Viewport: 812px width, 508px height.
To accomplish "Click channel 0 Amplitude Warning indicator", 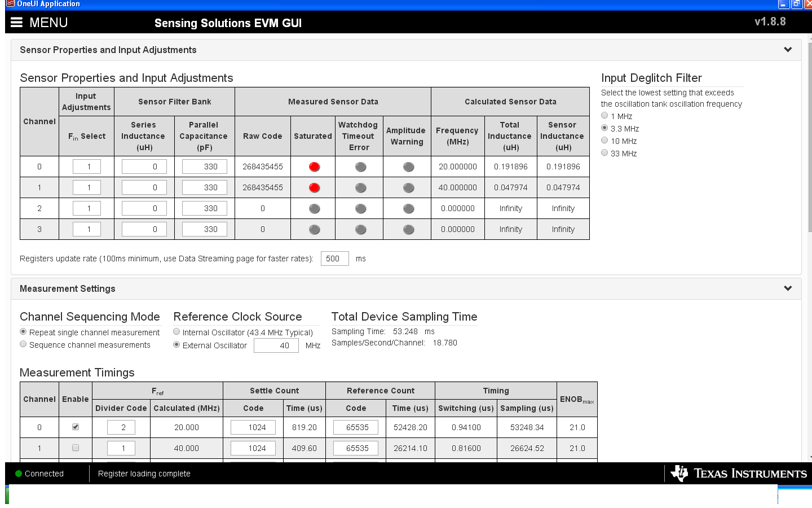I will [x=409, y=167].
